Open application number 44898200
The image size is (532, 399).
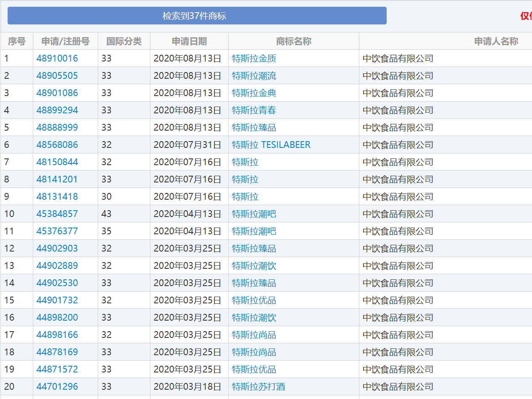(x=57, y=318)
